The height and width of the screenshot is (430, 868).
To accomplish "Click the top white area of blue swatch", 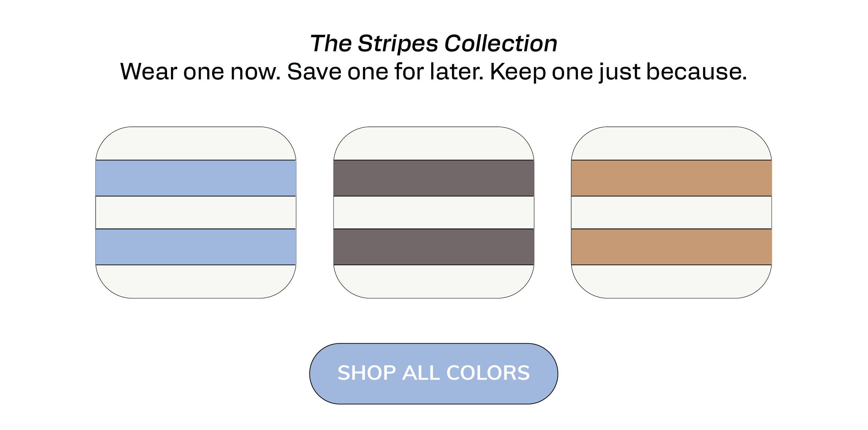I will click(x=196, y=143).
